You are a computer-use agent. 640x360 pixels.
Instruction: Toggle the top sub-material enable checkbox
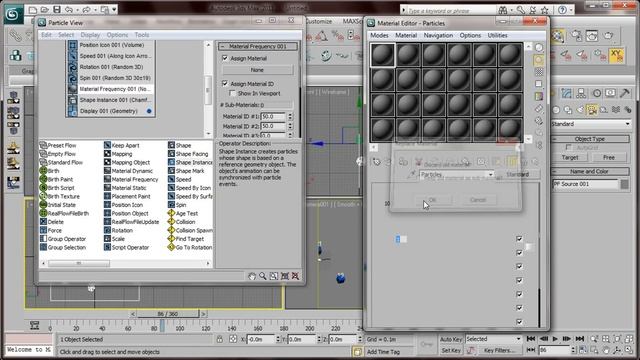pos(519,239)
